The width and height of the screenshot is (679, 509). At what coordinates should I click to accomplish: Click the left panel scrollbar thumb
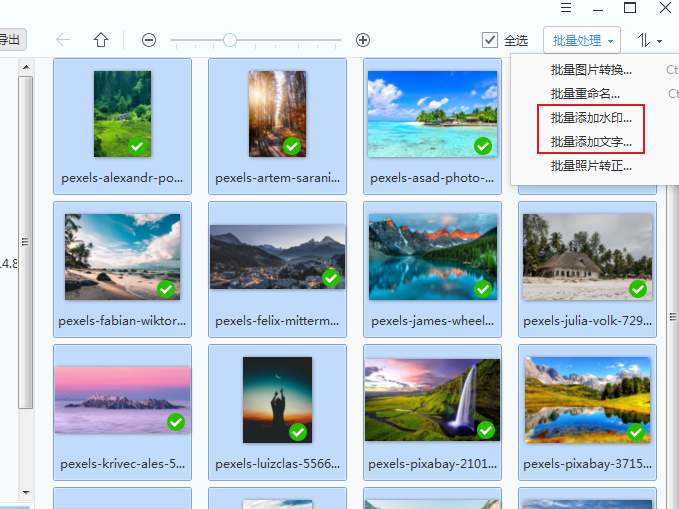tap(26, 242)
